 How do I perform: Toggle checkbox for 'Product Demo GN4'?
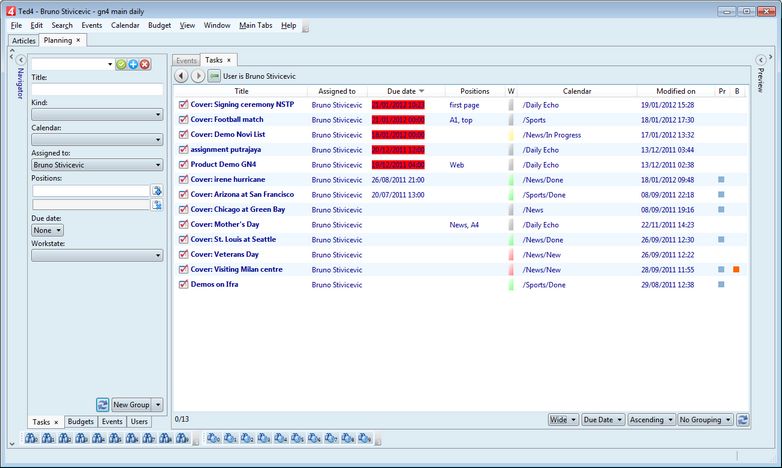[x=184, y=165]
